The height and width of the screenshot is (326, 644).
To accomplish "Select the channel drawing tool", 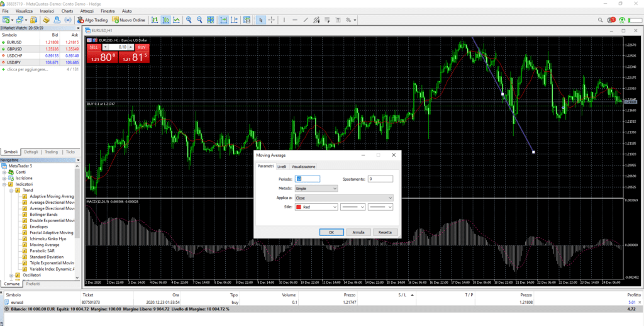I will point(316,20).
